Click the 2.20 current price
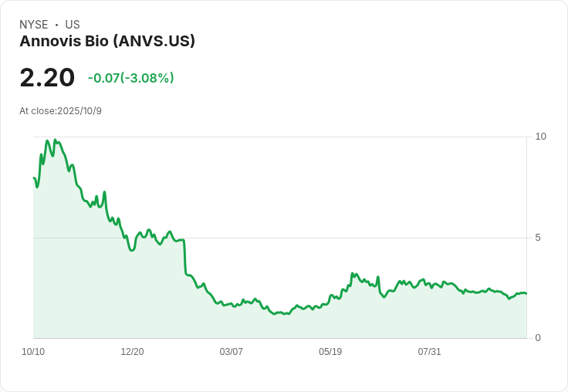Image resolution: width=568 pixels, height=392 pixels. click(x=47, y=78)
